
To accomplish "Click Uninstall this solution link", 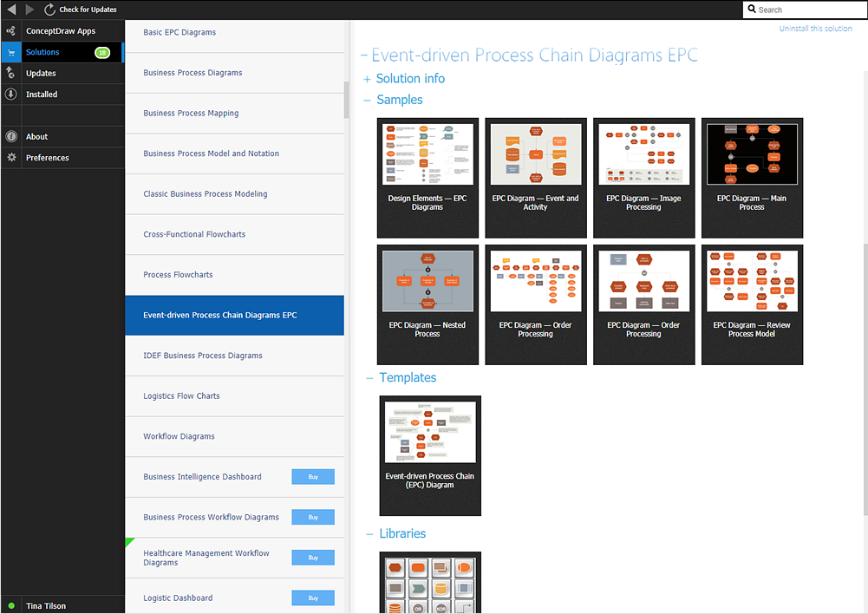I will point(815,29).
